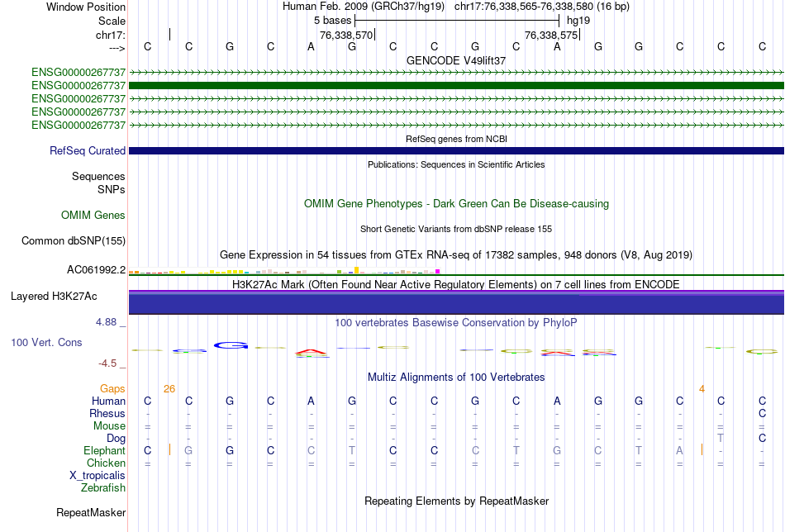Click the OMIM Genes track label
Image resolution: width=785 pixels, height=532 pixels.
[x=93, y=216]
